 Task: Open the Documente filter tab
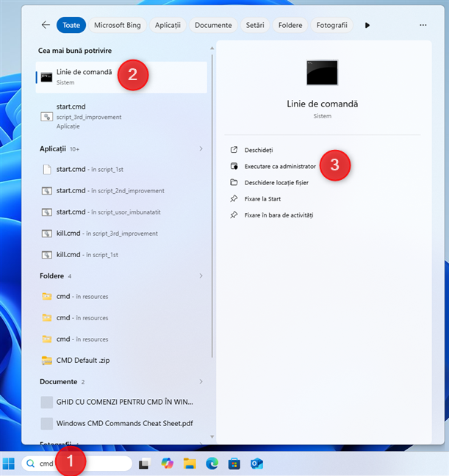click(213, 25)
